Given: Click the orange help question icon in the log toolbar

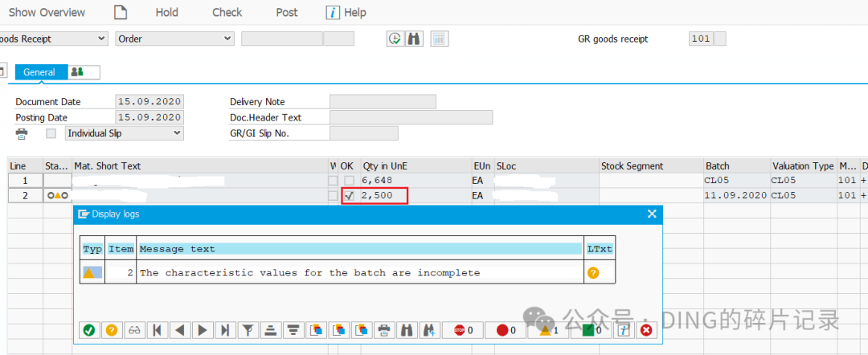Looking at the screenshot, I should point(111,330).
